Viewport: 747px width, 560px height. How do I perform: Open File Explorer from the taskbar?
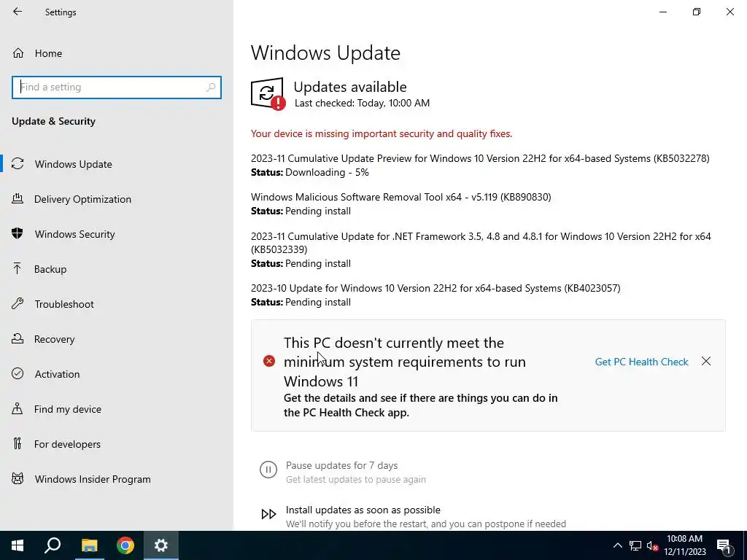point(89,545)
